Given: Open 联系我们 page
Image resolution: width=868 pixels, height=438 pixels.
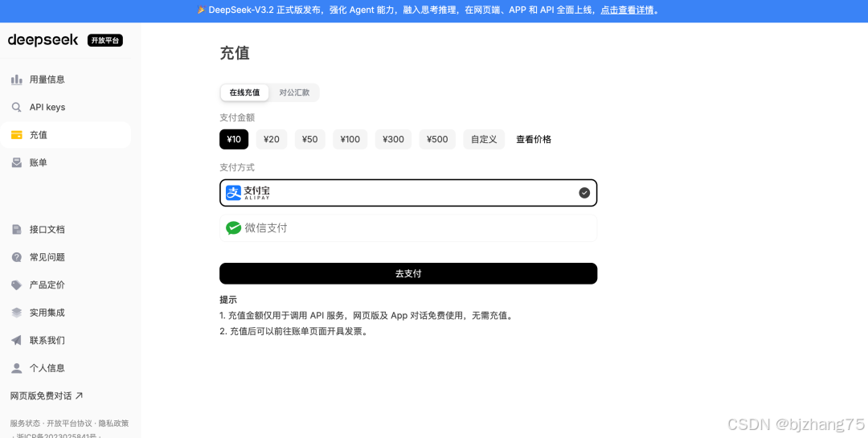Looking at the screenshot, I should [65, 340].
